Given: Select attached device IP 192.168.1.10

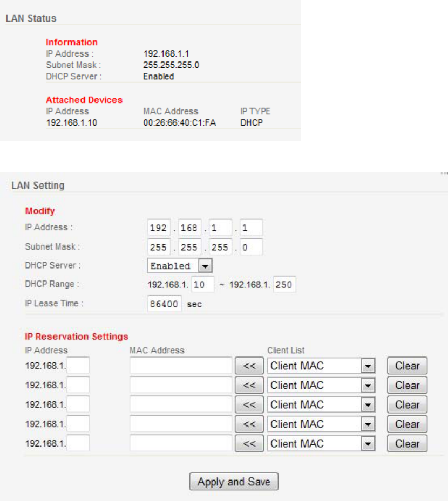Looking at the screenshot, I should (72, 123).
